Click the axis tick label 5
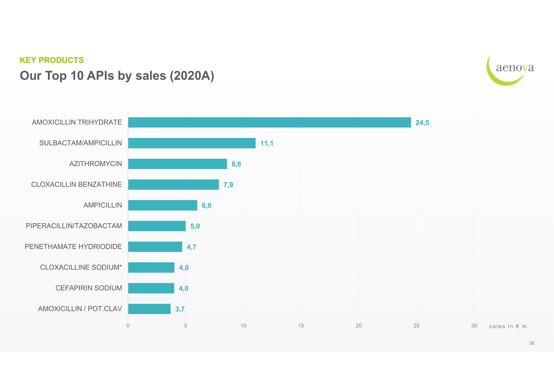This screenshot has height=392, width=554. tap(186, 326)
